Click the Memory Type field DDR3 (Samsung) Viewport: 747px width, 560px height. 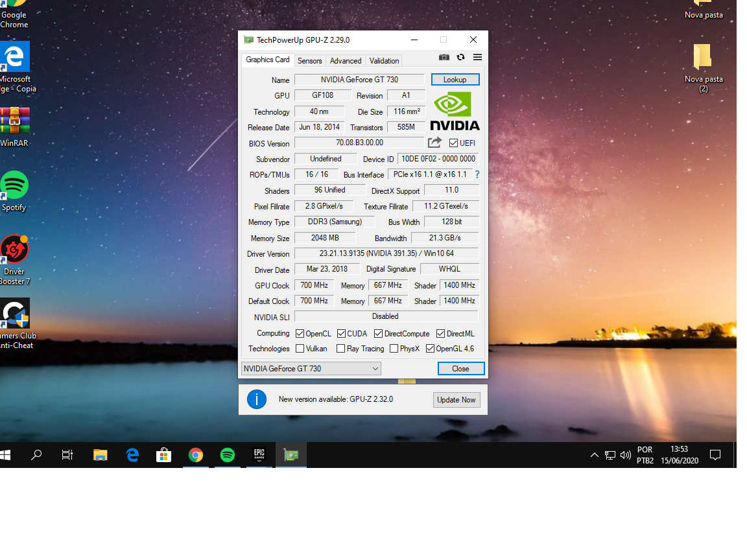tap(335, 222)
